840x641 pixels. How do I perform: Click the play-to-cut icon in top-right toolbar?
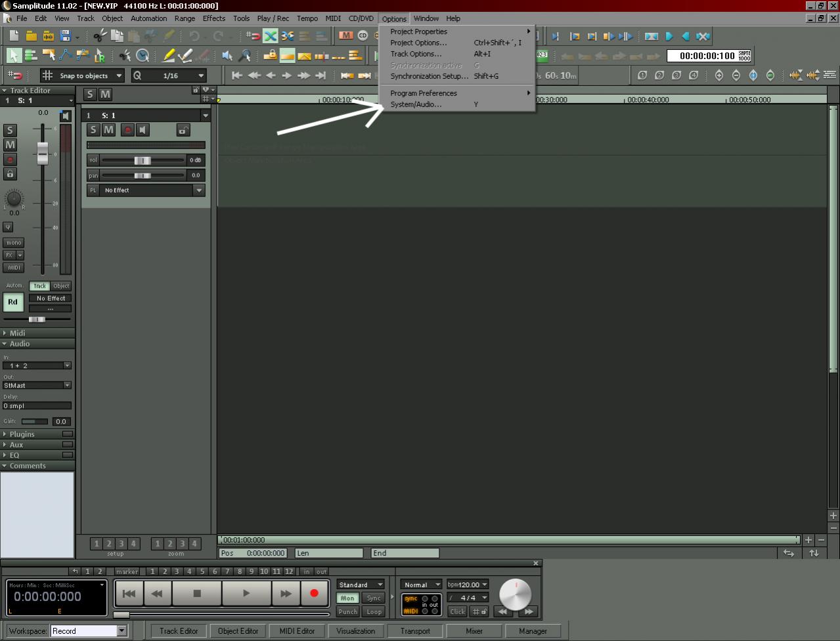click(556, 36)
